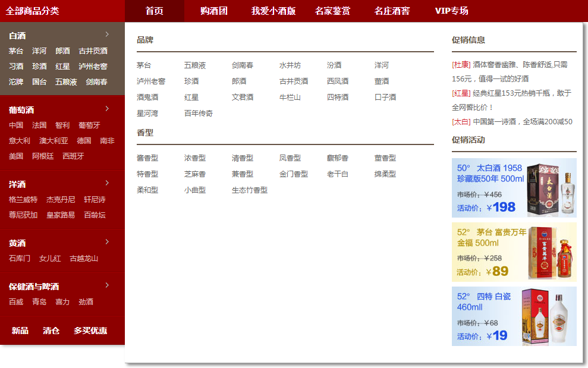This screenshot has height=368, width=588.
Task: Go to 我爱小酒版 in top navigation
Action: [x=273, y=11]
